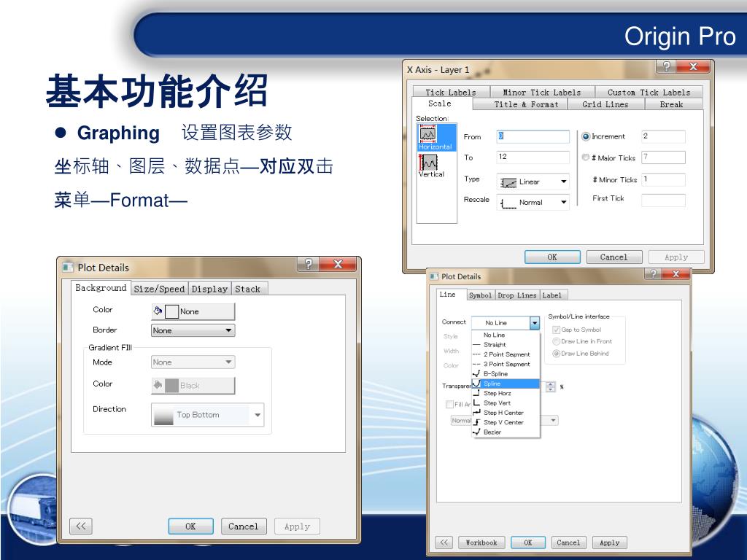Open the Stack tab
This screenshot has width=747, height=560.
click(x=248, y=289)
